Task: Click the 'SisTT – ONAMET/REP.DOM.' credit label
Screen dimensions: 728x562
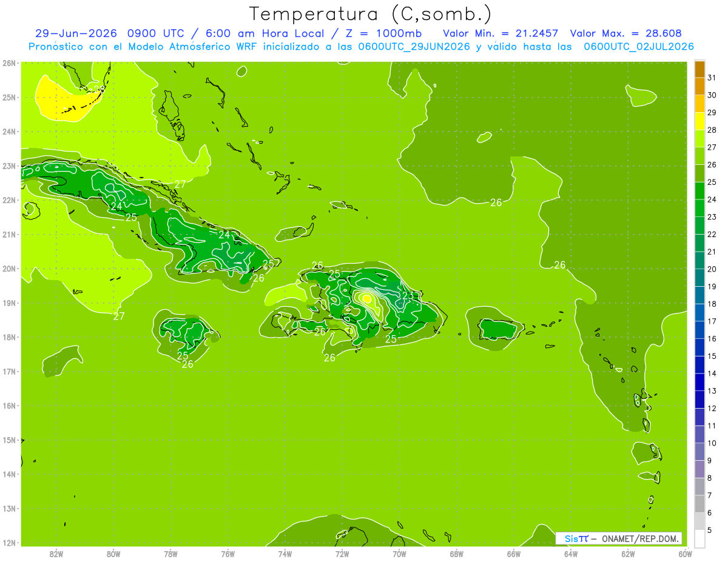Action: click(619, 538)
